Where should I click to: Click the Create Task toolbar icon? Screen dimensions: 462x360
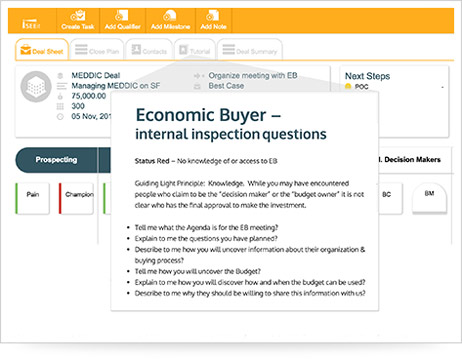tap(78, 21)
